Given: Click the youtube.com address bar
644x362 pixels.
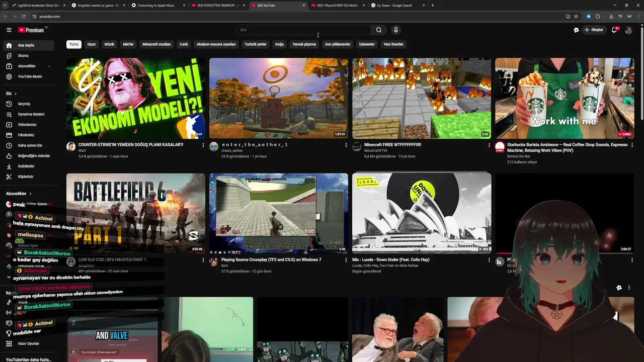Looking at the screenshot, I should [x=297, y=17].
